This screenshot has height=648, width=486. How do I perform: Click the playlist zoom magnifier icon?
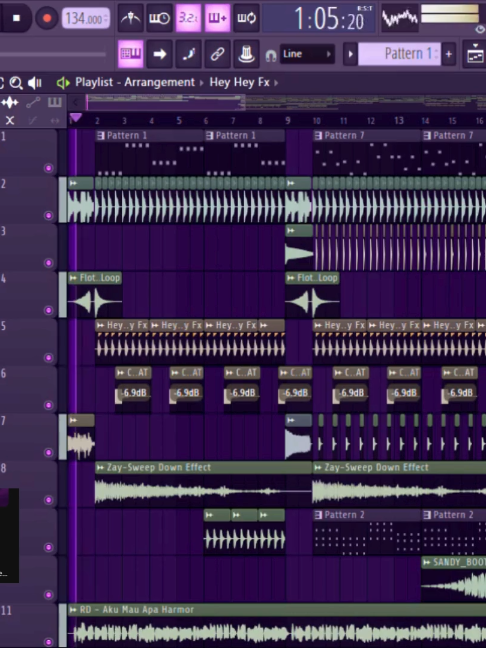(x=16, y=83)
